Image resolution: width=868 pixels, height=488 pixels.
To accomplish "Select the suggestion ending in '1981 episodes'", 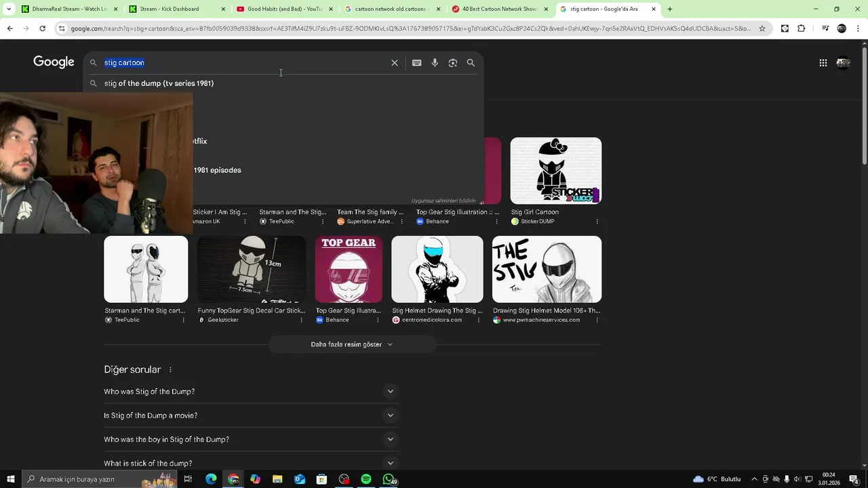I will [217, 170].
